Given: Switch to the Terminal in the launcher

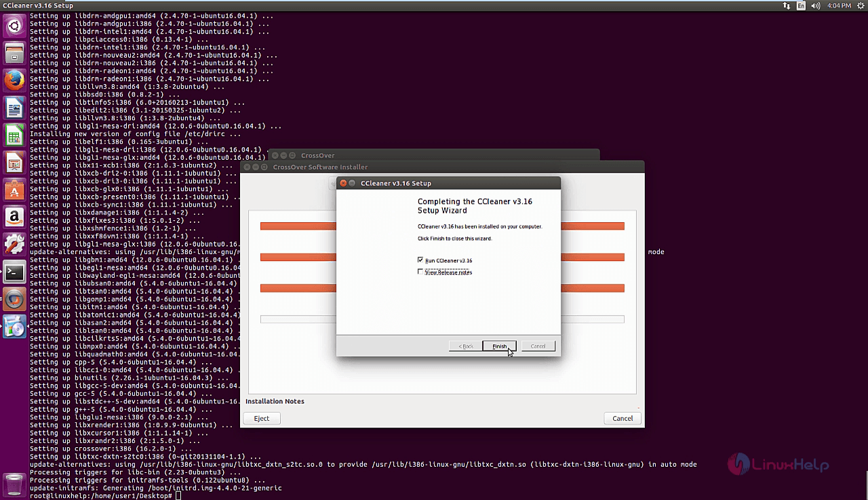Looking at the screenshot, I should (15, 272).
